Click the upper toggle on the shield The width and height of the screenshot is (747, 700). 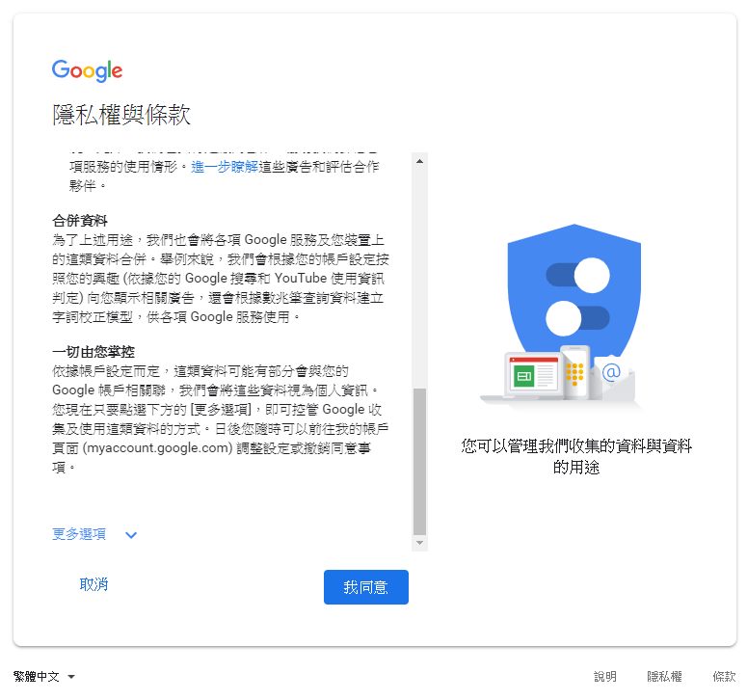(x=578, y=276)
